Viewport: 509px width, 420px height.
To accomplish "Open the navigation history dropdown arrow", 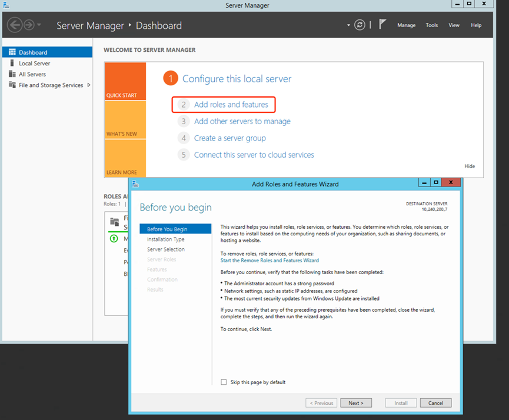I will [x=39, y=25].
